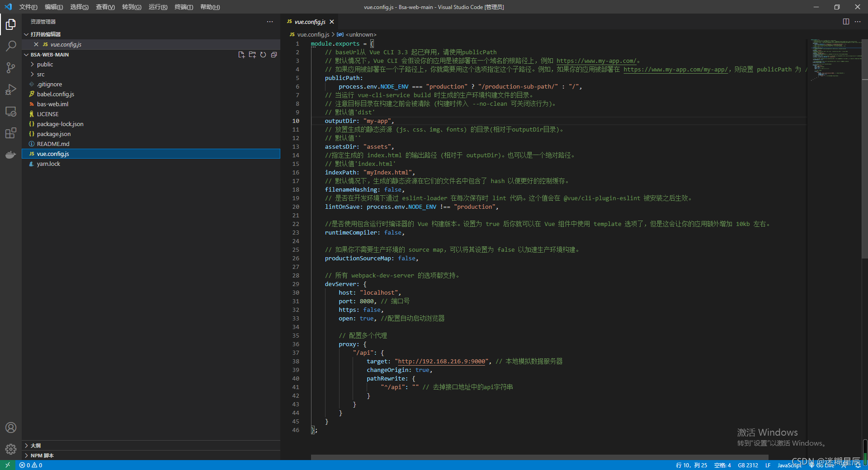Click the http://192.168.216.9:9000 target link
Image resolution: width=868 pixels, height=470 pixels.
[x=442, y=362]
